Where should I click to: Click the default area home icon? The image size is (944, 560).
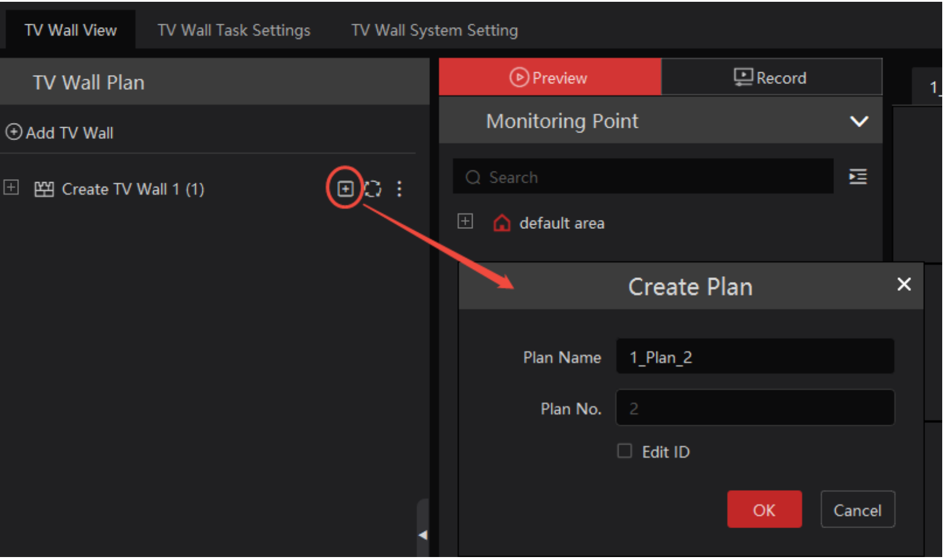tap(502, 223)
